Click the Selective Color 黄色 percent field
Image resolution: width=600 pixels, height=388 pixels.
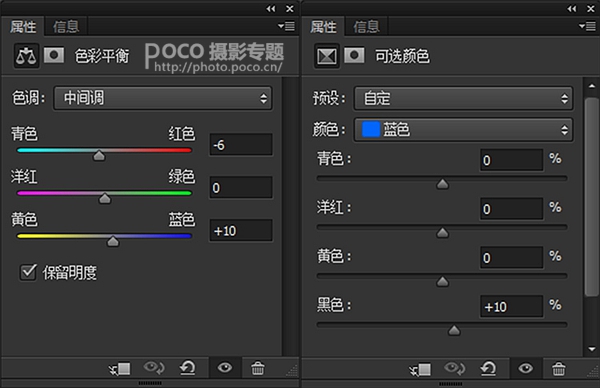click(x=512, y=258)
